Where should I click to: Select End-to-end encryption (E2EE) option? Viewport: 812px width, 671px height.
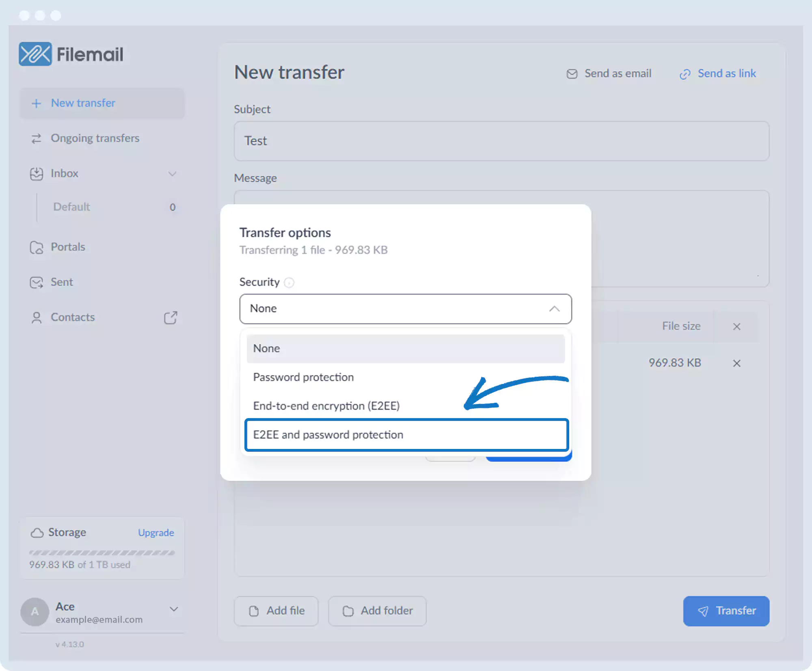click(326, 406)
